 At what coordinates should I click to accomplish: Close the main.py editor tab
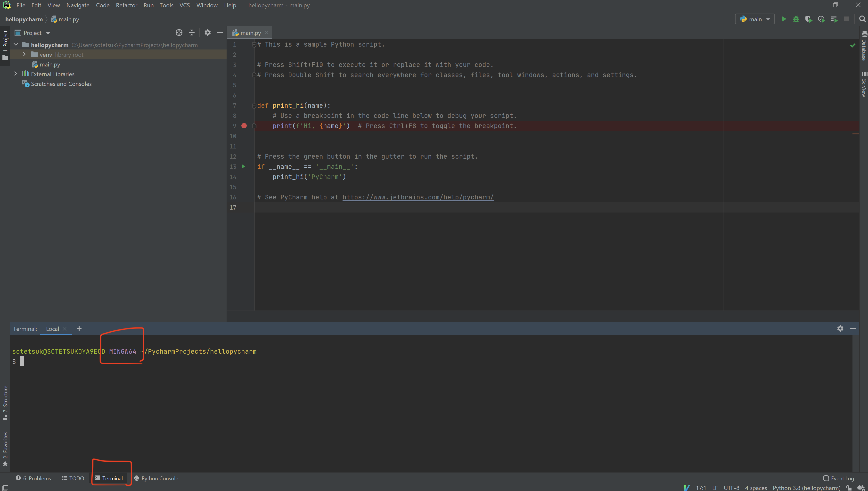tap(266, 33)
